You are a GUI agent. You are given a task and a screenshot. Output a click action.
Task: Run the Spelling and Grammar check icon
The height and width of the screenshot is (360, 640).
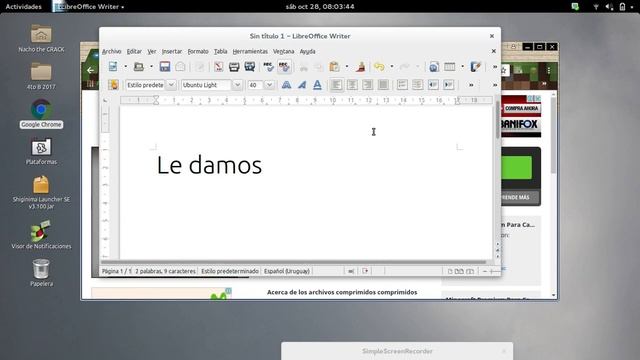point(268,67)
